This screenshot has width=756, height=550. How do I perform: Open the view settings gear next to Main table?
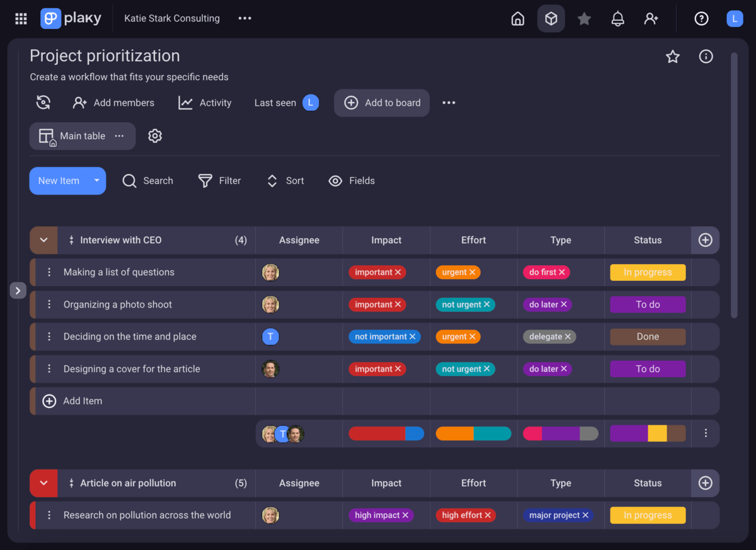pyautogui.click(x=155, y=135)
